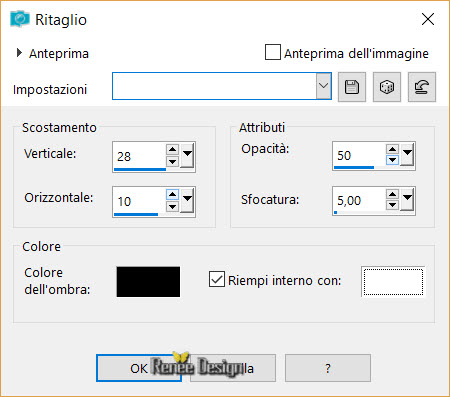
Task: Click the randomize parameters dice icon
Action: tap(387, 87)
